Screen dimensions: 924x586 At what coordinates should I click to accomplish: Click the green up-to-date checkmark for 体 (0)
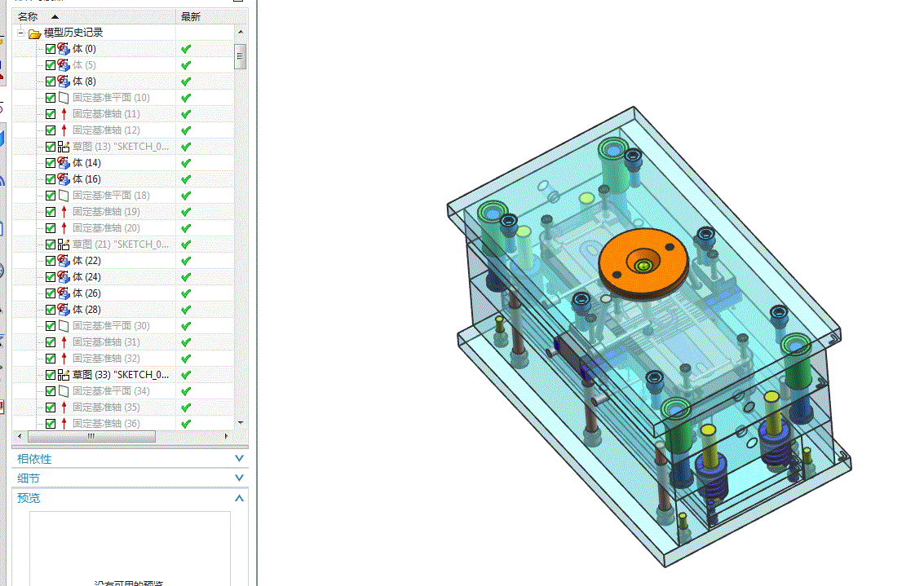[x=186, y=49]
